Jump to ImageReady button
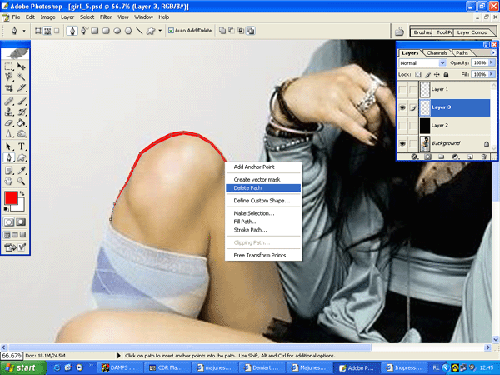Image resolution: width=500 pixels, height=375 pixels. point(15,247)
